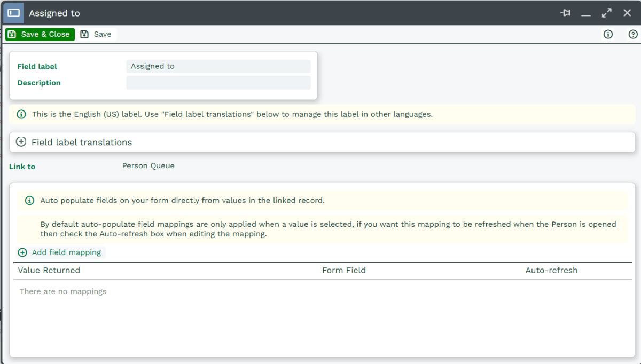The height and width of the screenshot is (364, 641).
Task: Click the 'There are no mappings' text
Action: pos(63,291)
